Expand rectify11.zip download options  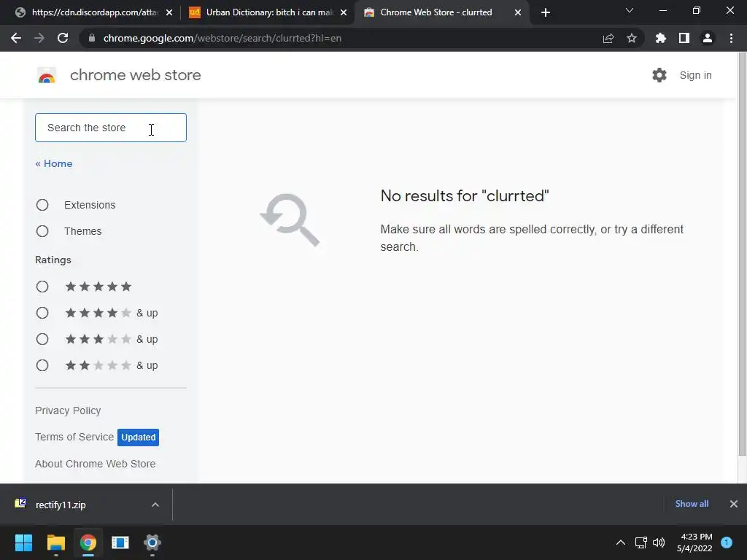[x=155, y=505]
